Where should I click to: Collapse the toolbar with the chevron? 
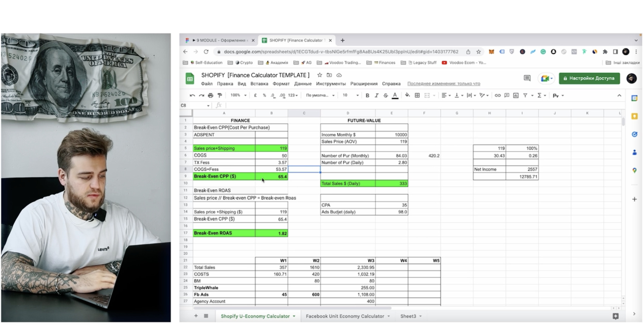(x=619, y=95)
